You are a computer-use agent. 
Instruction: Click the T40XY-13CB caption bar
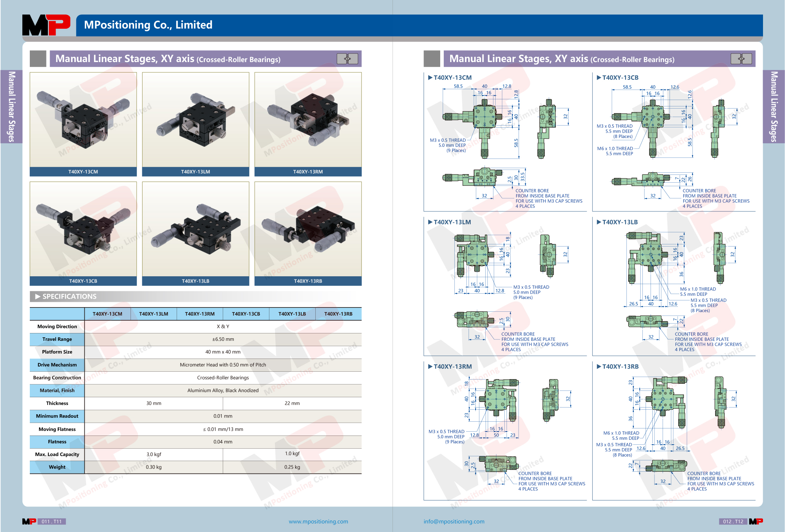tap(83, 281)
